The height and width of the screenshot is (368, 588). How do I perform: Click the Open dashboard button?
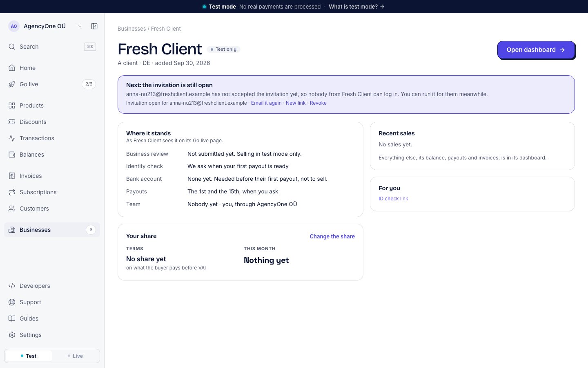click(536, 50)
